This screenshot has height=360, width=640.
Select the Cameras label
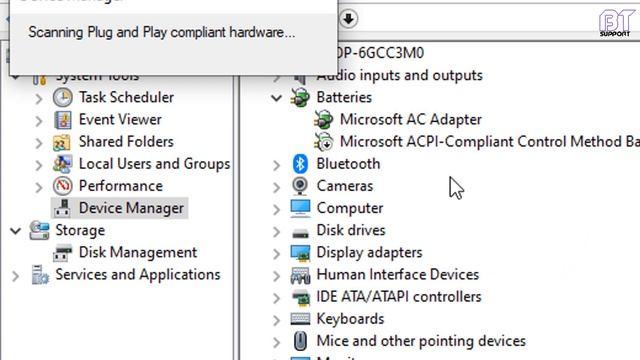click(344, 186)
